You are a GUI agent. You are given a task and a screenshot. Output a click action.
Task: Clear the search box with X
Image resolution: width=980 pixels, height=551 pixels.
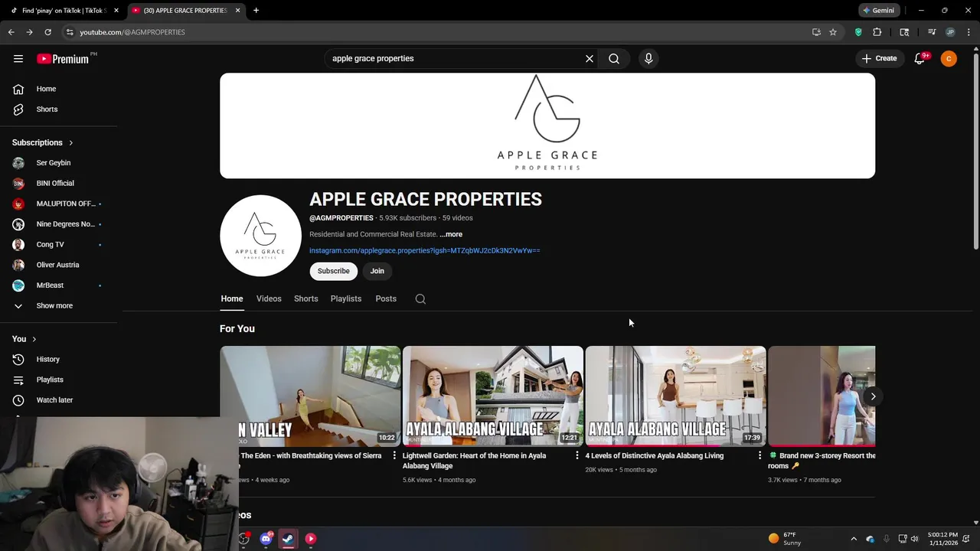(590, 59)
